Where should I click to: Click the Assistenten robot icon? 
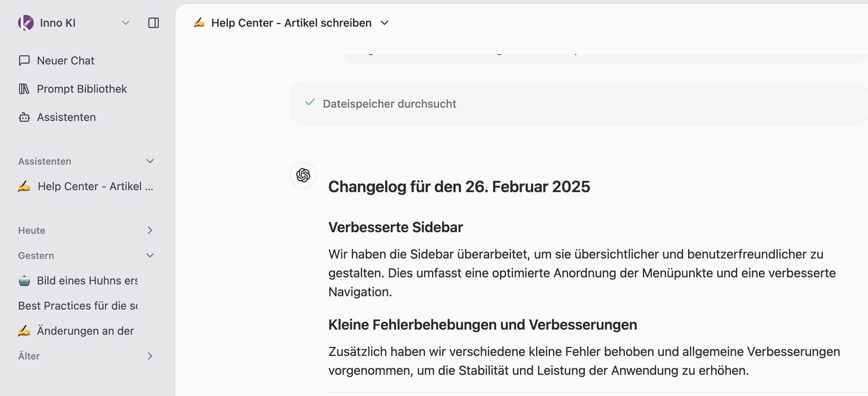[x=24, y=117]
